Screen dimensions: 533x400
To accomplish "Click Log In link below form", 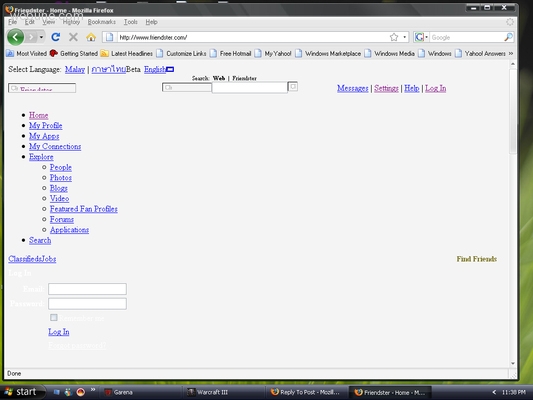I will pyautogui.click(x=59, y=332).
